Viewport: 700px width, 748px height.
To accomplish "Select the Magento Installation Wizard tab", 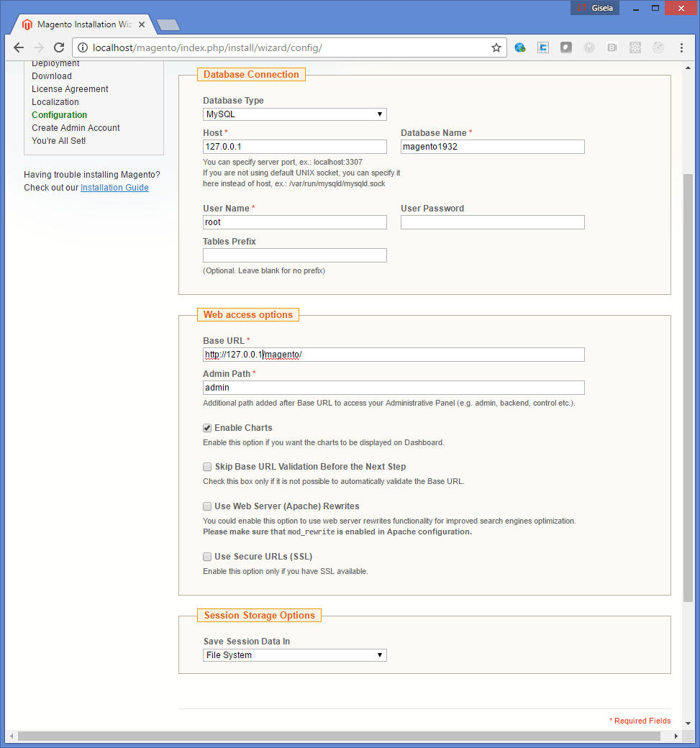I will pos(79,24).
